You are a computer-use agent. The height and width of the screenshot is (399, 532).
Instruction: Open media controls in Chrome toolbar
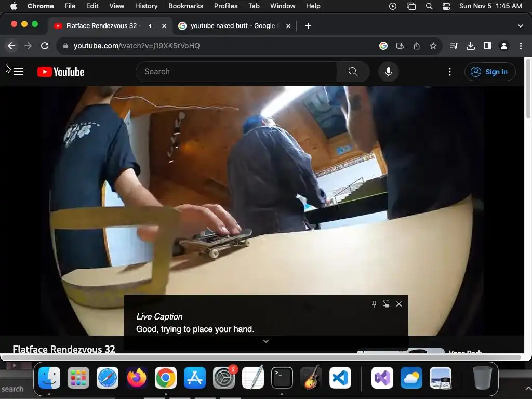[x=454, y=46]
